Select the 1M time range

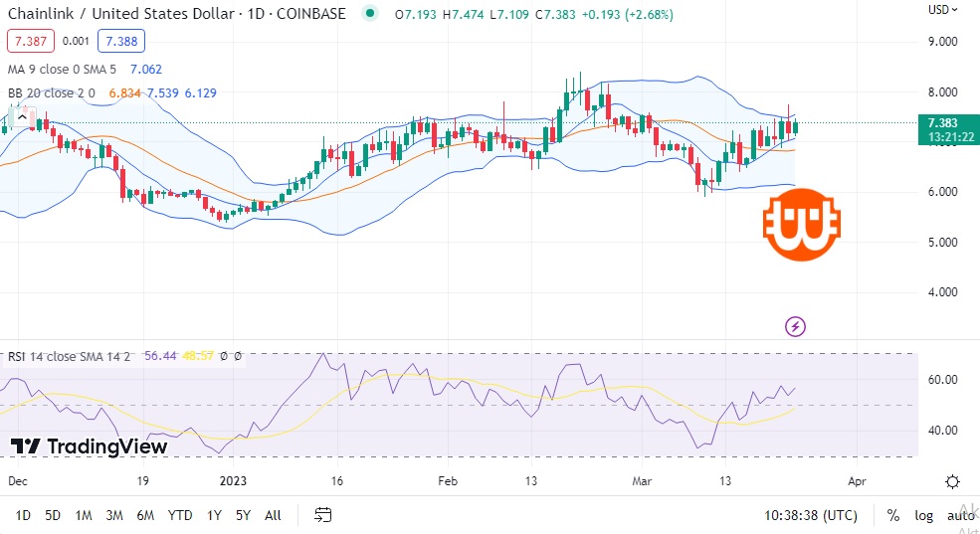(84, 515)
